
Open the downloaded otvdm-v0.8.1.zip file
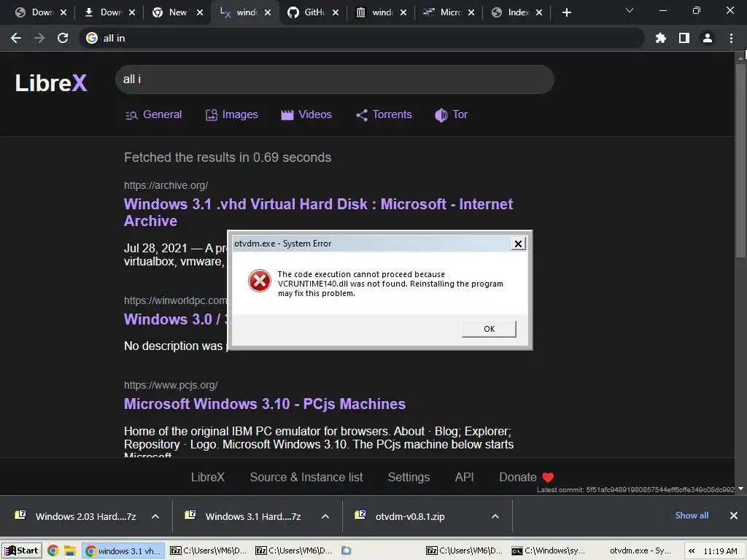coord(410,517)
